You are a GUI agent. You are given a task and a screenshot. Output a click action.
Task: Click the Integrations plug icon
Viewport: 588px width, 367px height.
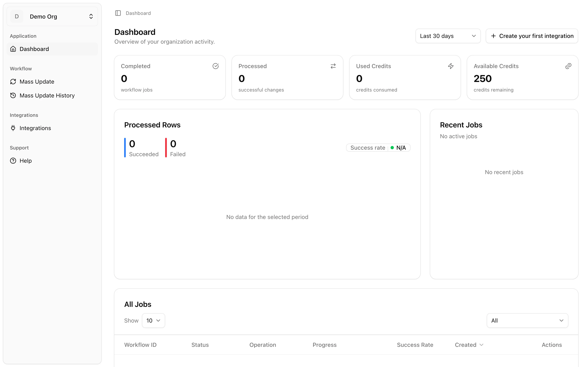[13, 128]
